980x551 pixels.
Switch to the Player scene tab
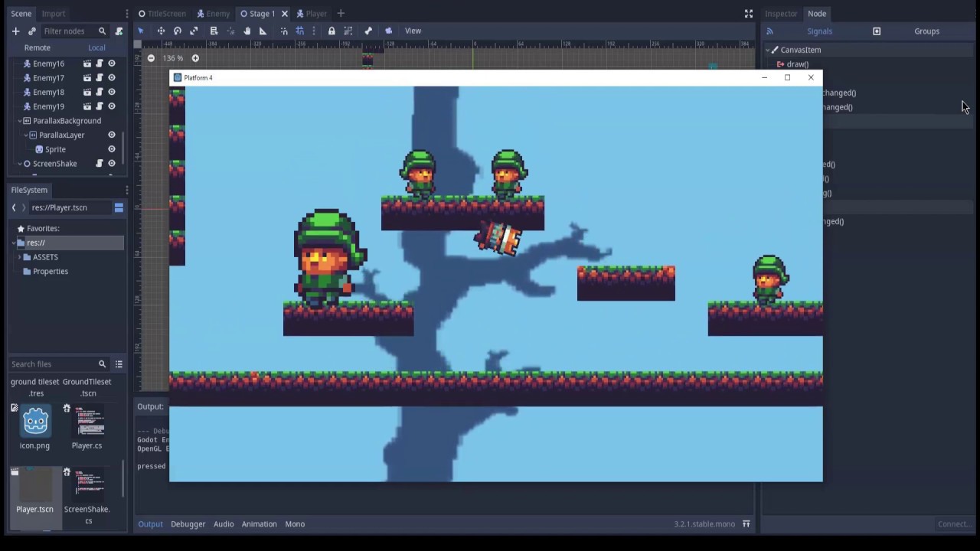pyautogui.click(x=312, y=14)
